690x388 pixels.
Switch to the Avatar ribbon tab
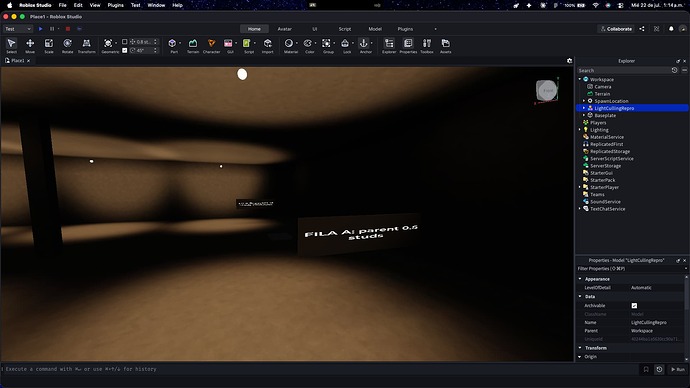coord(284,29)
